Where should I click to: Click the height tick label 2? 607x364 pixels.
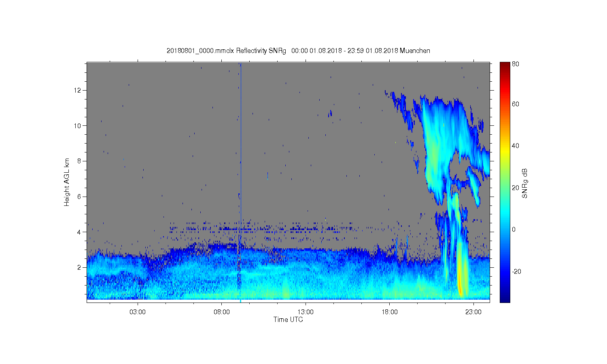pos(79,267)
